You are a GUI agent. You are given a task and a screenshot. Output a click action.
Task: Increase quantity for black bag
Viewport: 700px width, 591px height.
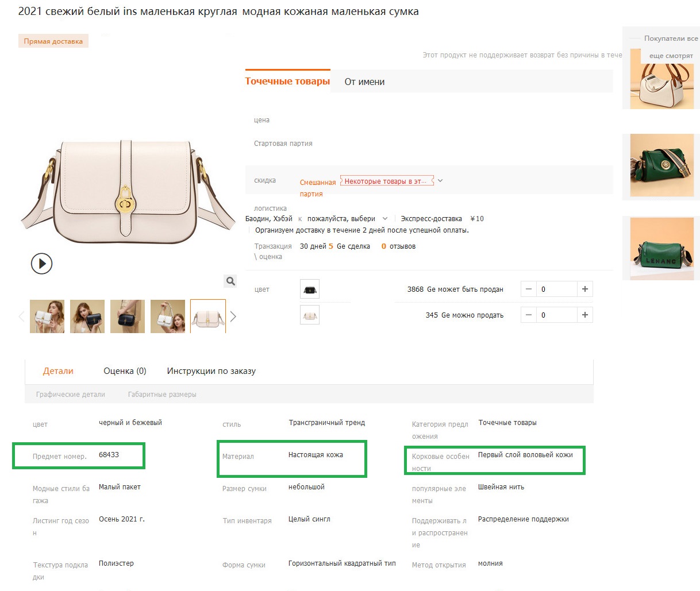[x=584, y=289]
